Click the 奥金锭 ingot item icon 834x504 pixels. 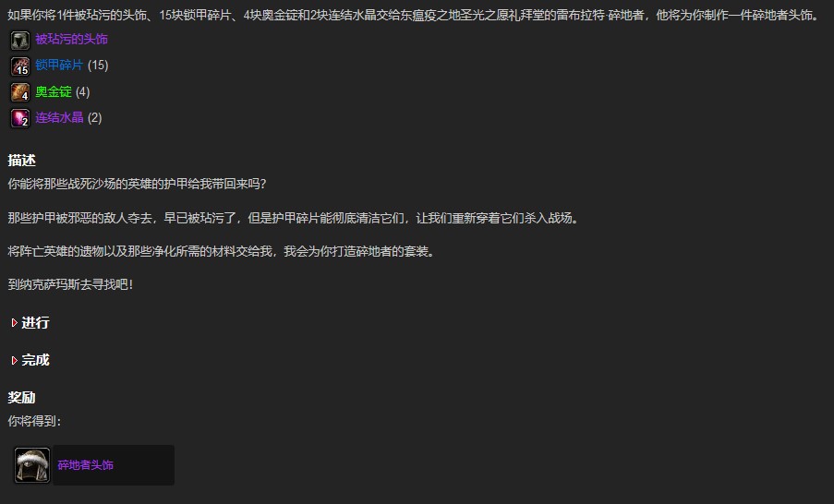tap(20, 92)
